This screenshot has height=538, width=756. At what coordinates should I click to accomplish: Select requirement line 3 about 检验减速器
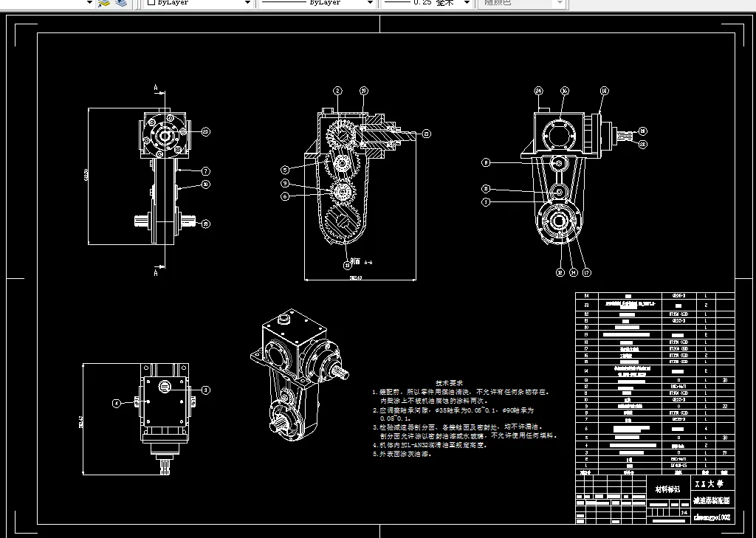coord(464,431)
